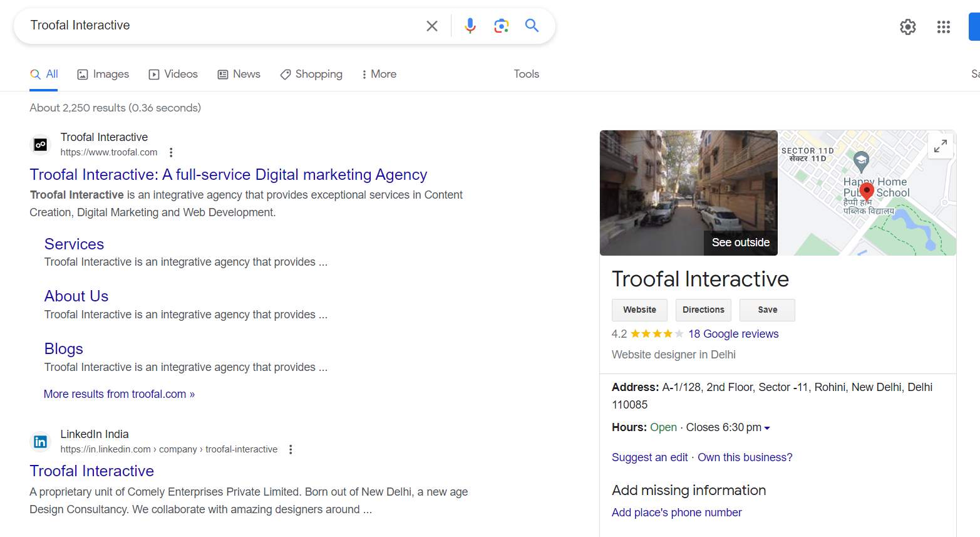Click the magnifying glass search button
The width and height of the screenshot is (980, 537).
tap(532, 26)
